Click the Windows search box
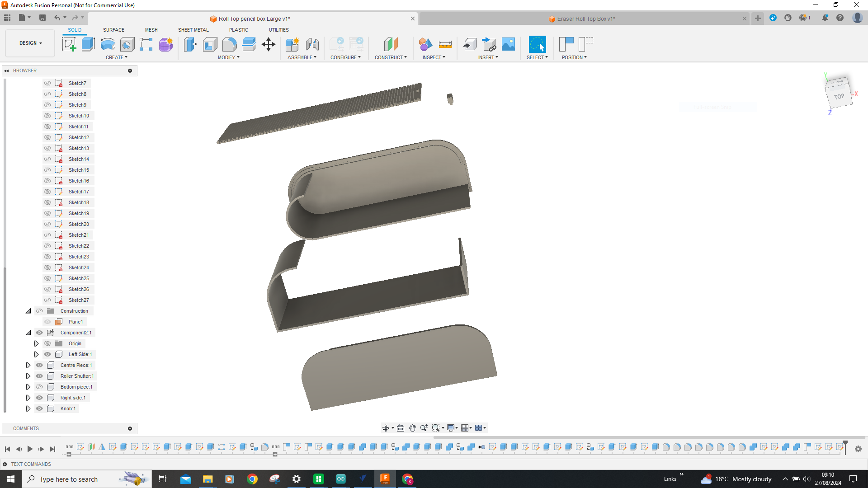Viewport: 868px width, 488px height. point(86,479)
